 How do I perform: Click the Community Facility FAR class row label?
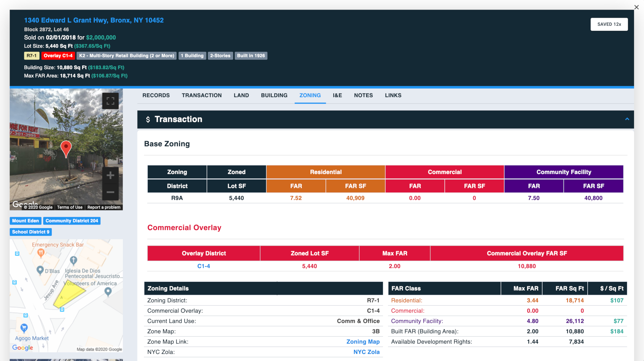point(417,321)
